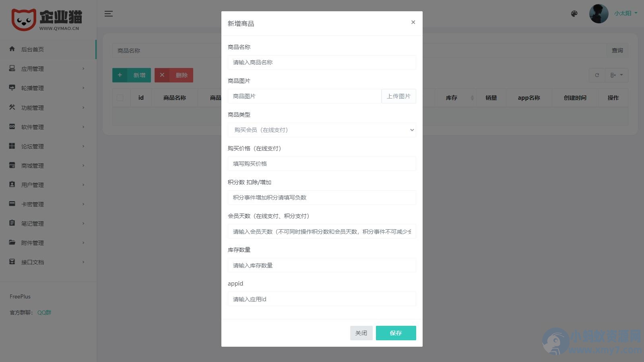This screenshot has width=644, height=362.
Task: Toggle the select-all checkbox in table header
Action: coord(120,97)
